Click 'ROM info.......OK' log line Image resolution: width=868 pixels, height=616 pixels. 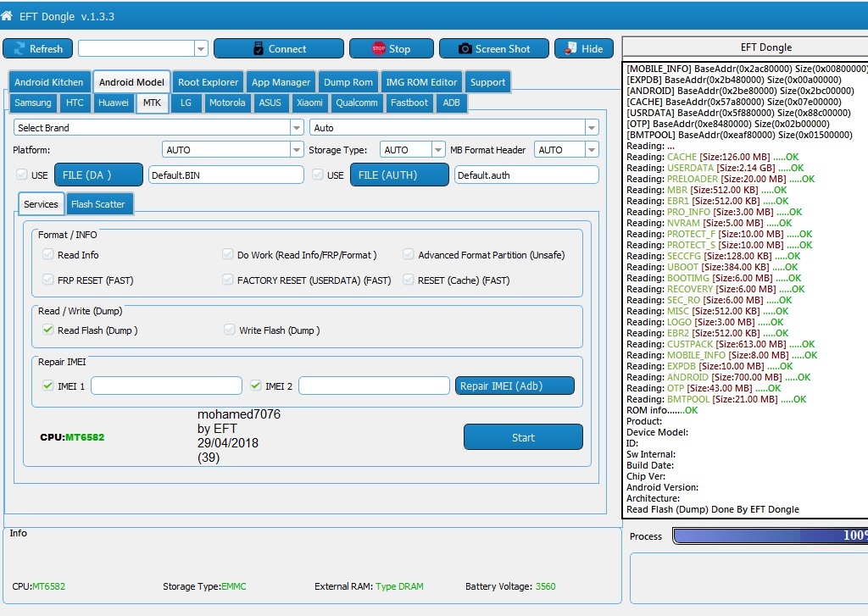click(661, 410)
